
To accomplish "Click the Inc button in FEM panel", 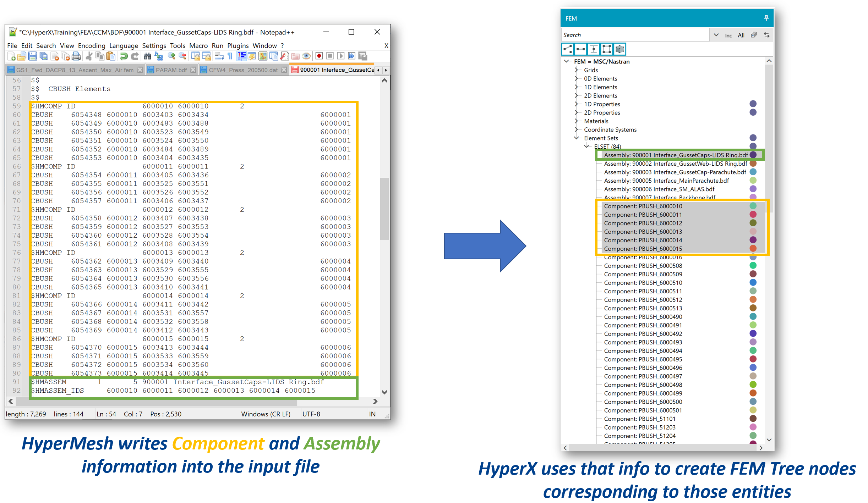I will tap(728, 35).
